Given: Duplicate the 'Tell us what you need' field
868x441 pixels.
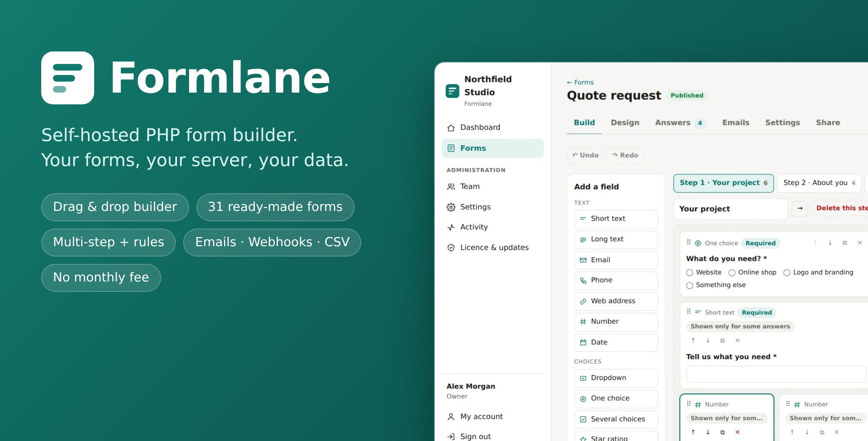Looking at the screenshot, I should [x=722, y=340].
